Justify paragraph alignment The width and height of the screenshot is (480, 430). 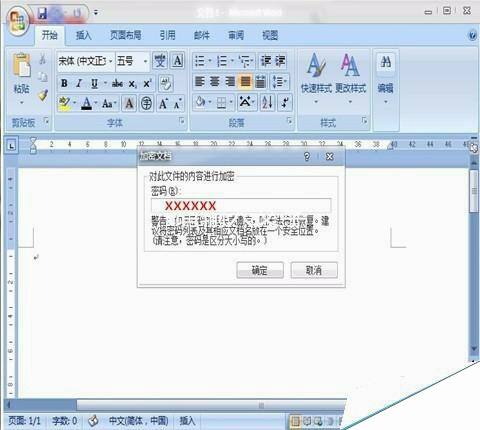[x=245, y=81]
